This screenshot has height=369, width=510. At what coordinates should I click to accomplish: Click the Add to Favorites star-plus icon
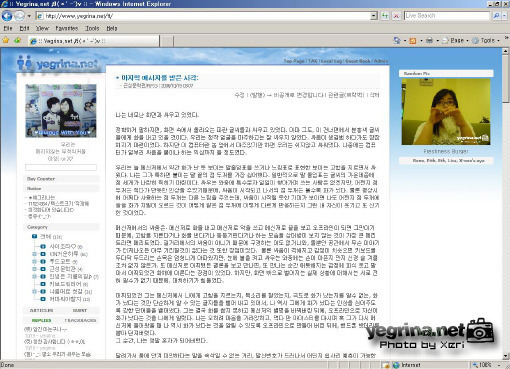(17, 41)
